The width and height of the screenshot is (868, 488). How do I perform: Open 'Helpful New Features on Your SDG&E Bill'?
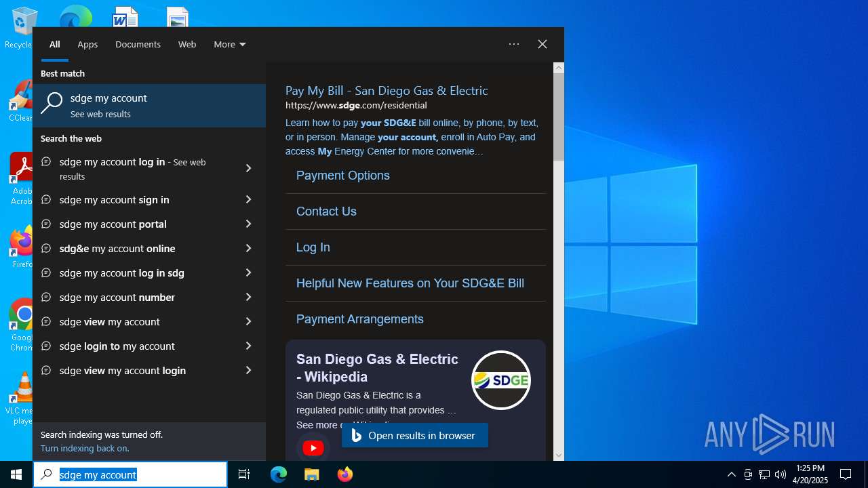(x=410, y=283)
